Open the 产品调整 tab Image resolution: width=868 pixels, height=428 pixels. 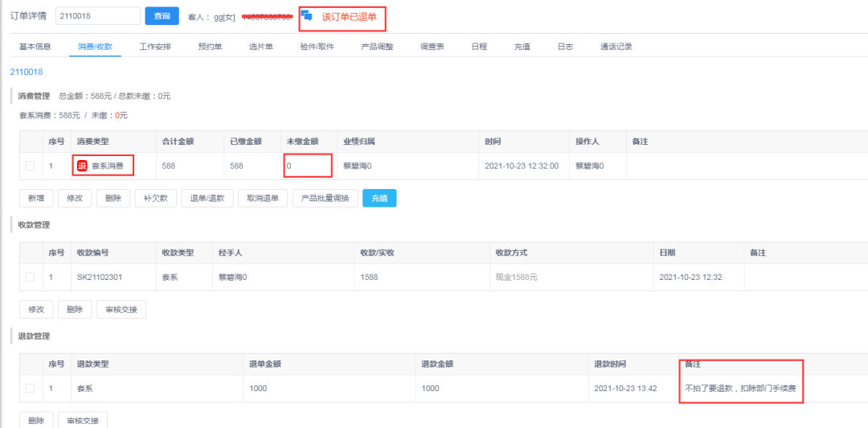pyautogui.click(x=377, y=47)
